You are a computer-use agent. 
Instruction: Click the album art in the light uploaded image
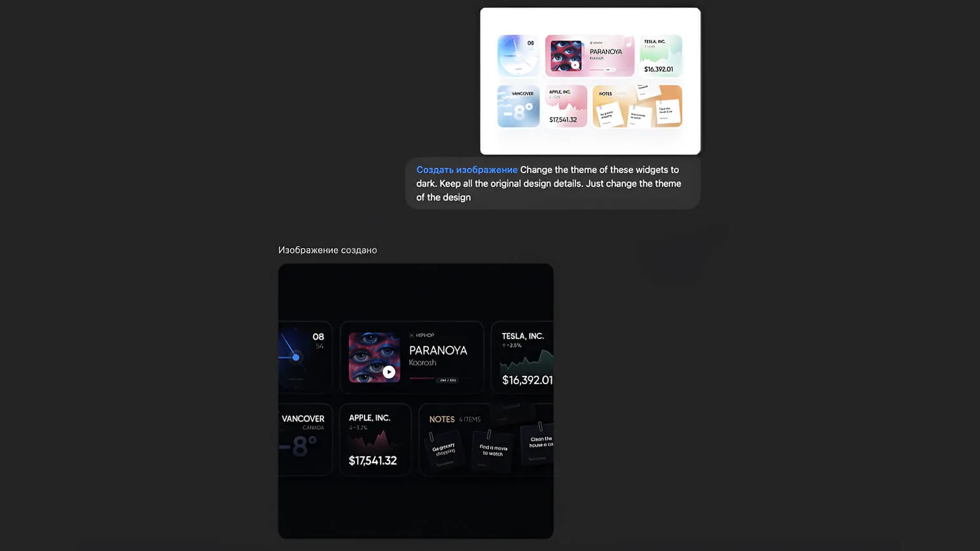pos(566,56)
